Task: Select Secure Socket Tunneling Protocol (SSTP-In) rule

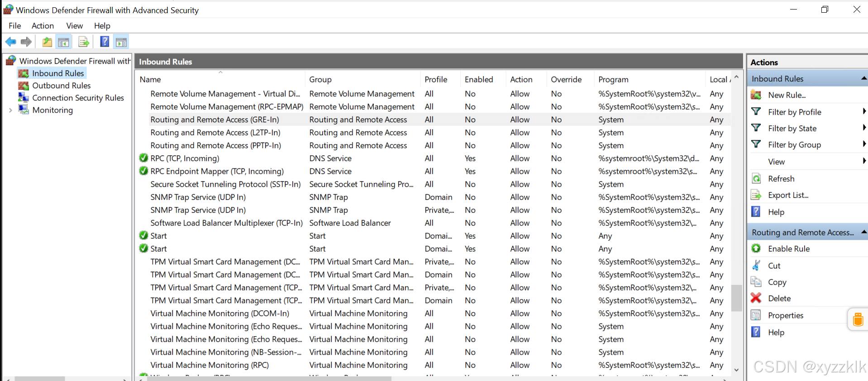Action: (x=432, y=184)
